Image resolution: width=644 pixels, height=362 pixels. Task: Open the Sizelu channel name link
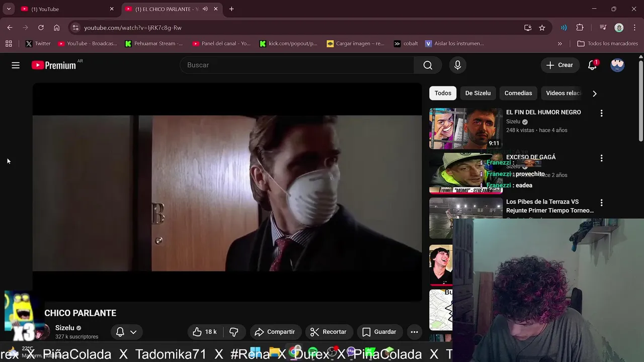tap(65, 328)
